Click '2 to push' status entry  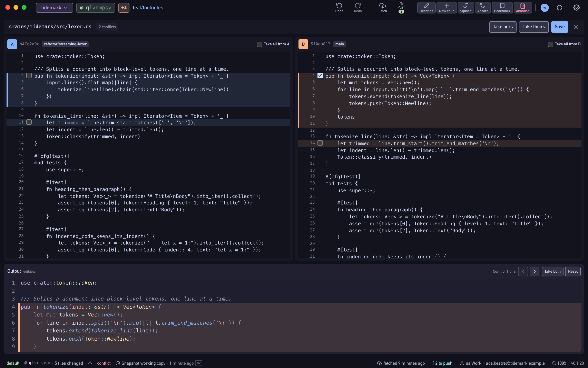coord(442,363)
